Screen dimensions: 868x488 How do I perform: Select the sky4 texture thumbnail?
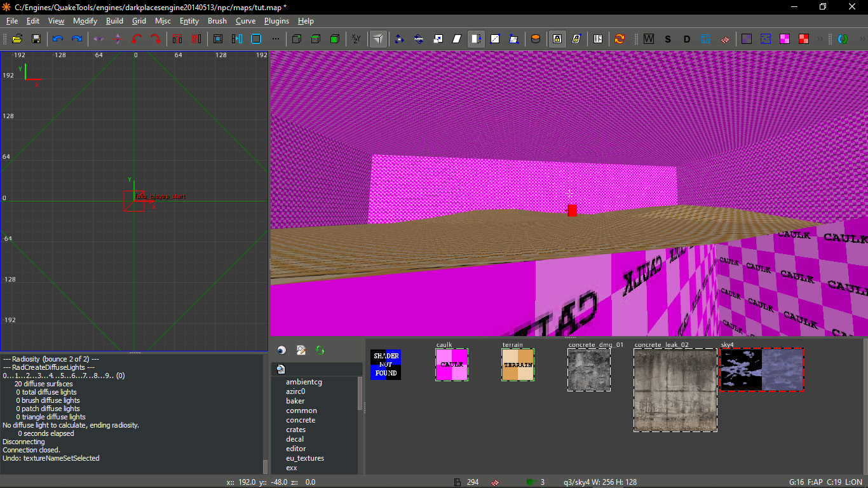pyautogui.click(x=761, y=369)
